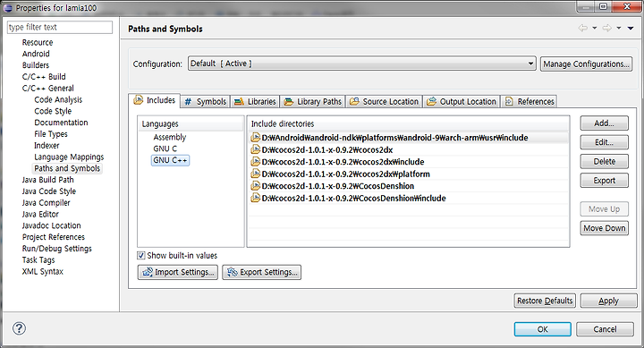Switch to the References tab
The height and width of the screenshot is (348, 644).
(x=530, y=101)
